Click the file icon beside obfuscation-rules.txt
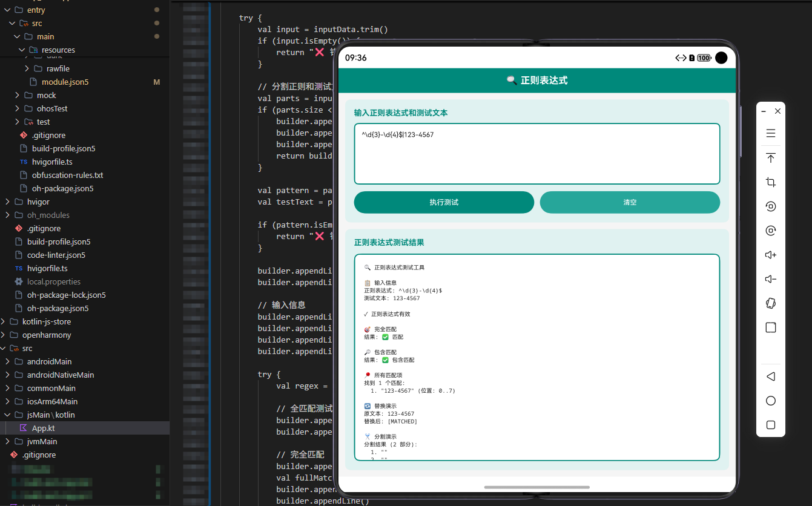 point(24,175)
